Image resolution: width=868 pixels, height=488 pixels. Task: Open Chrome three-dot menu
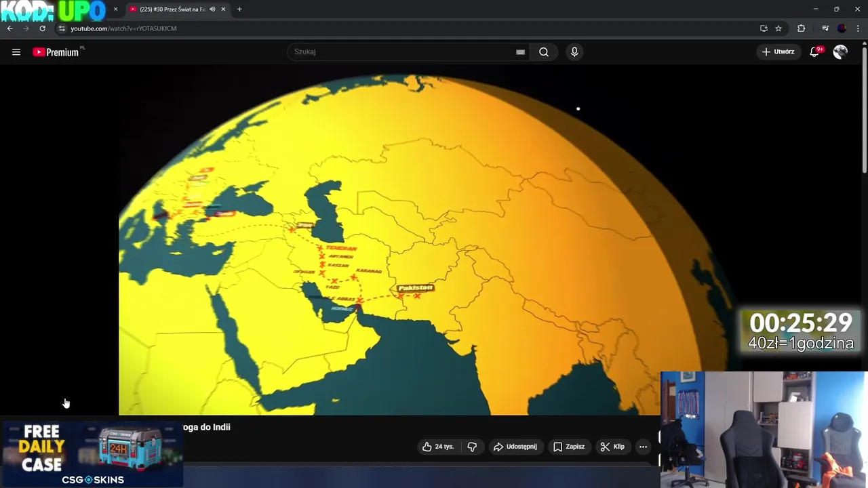pos(859,28)
